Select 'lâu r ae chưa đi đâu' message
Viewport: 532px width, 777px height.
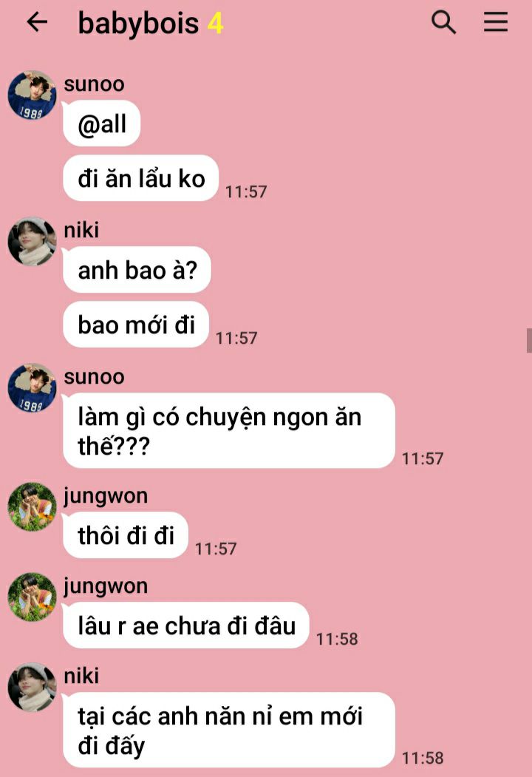tap(186, 625)
